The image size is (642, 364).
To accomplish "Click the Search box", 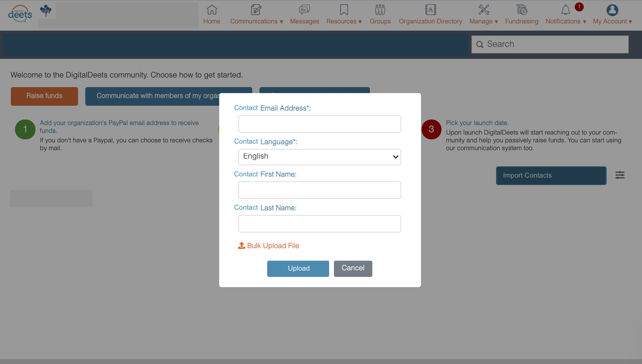I will point(550,44).
